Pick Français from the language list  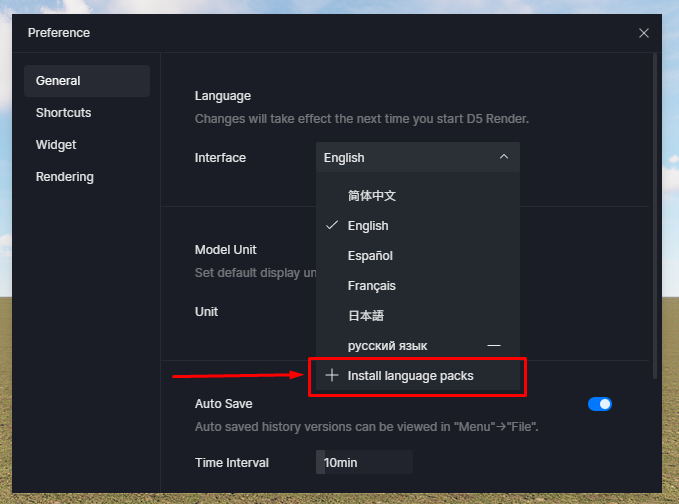coord(417,286)
